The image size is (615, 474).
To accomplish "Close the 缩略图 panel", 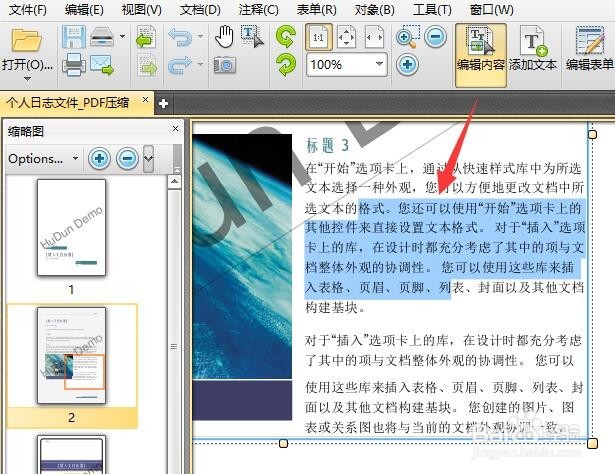I will [175, 128].
